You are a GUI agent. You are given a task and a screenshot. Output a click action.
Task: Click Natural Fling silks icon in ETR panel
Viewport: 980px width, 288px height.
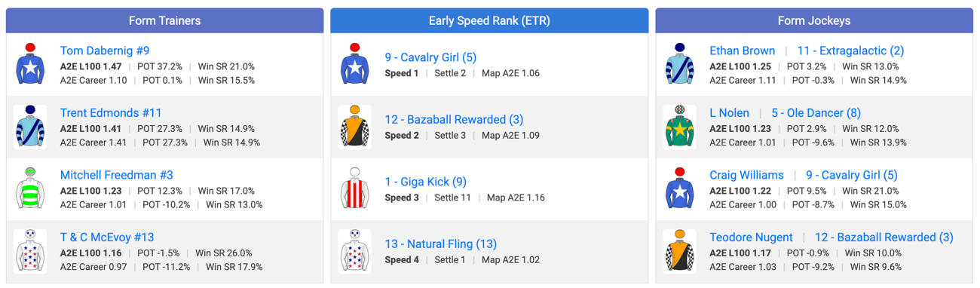tap(354, 251)
